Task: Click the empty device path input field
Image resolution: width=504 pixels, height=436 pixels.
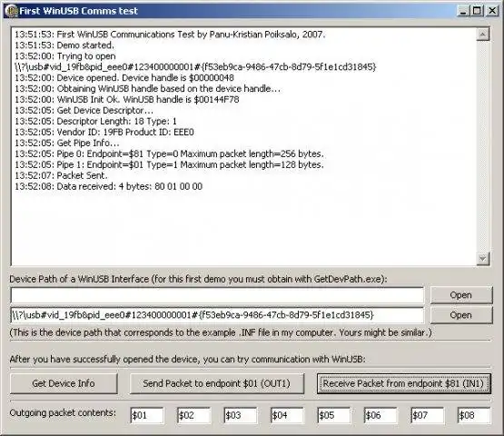Action: [217, 295]
